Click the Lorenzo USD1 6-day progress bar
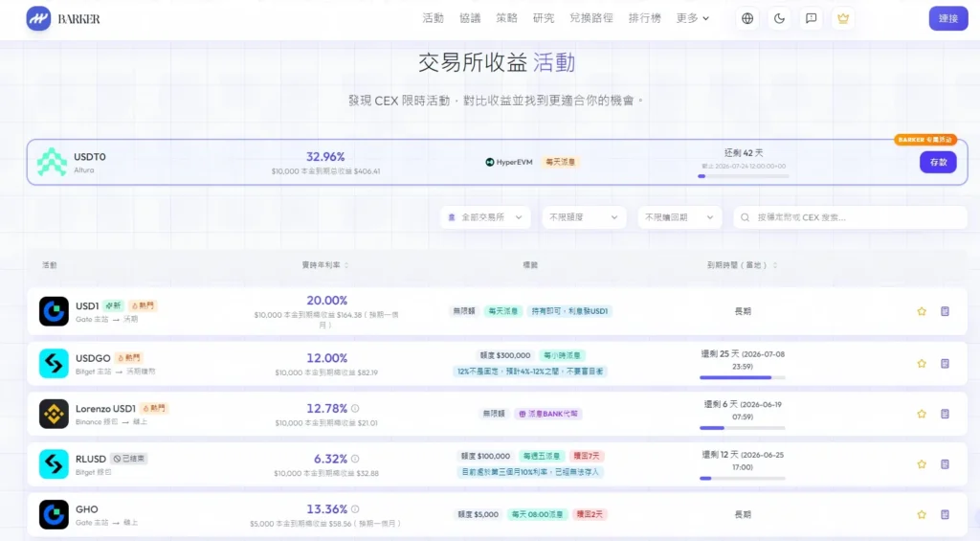This screenshot has height=541, width=980. coord(743,428)
